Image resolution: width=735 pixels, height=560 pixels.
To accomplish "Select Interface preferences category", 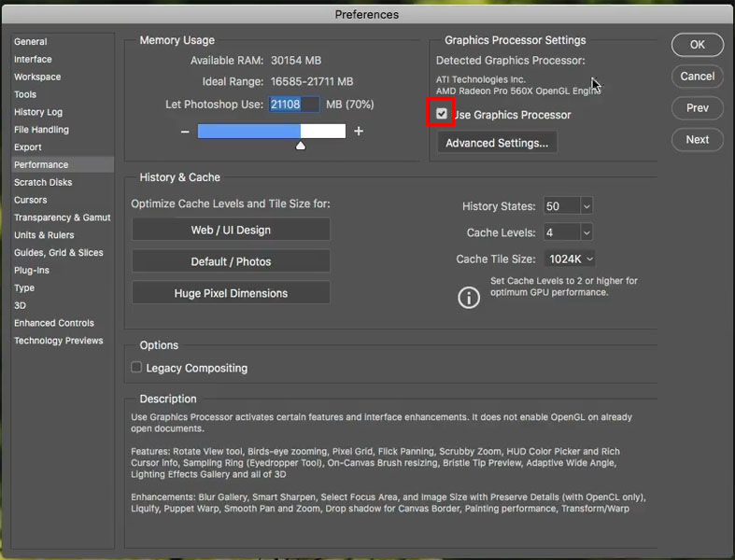I will tap(33, 59).
